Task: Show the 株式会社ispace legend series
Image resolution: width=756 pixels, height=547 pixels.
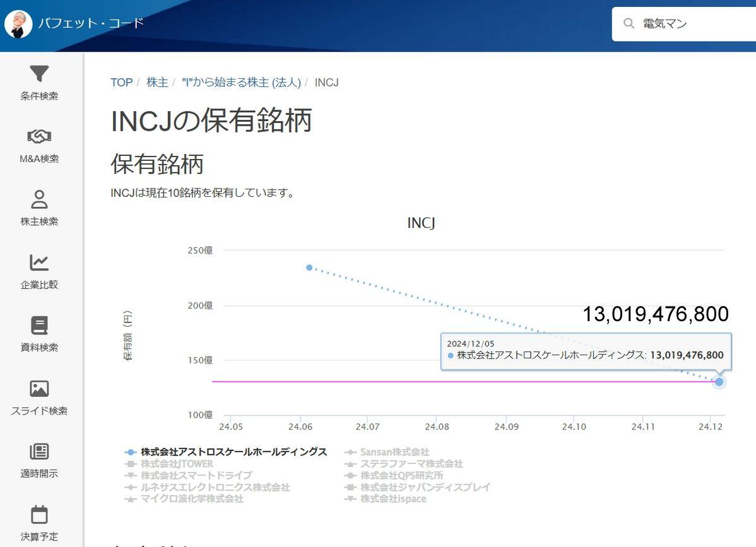Action: pyautogui.click(x=393, y=499)
